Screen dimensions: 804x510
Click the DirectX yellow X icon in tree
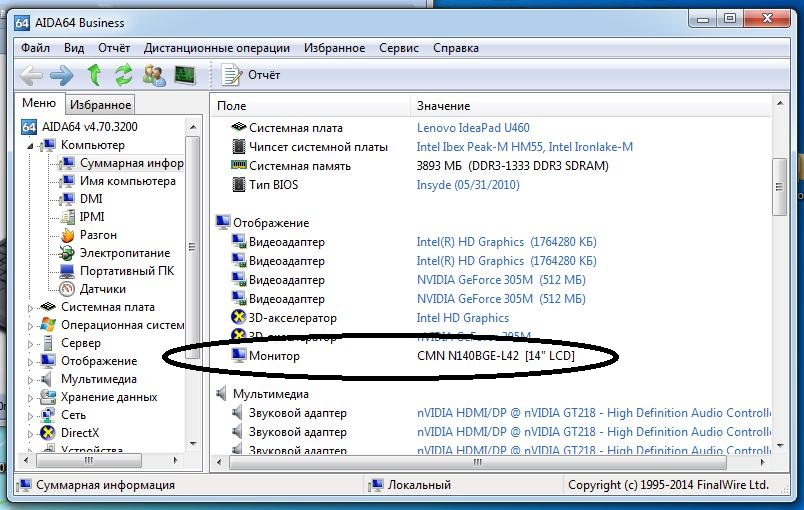pos(48,433)
